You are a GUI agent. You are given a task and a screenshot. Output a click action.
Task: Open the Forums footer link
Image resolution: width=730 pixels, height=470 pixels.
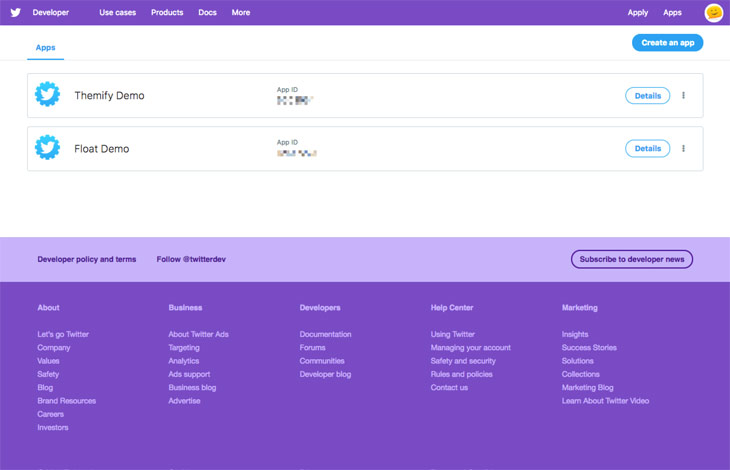point(312,348)
